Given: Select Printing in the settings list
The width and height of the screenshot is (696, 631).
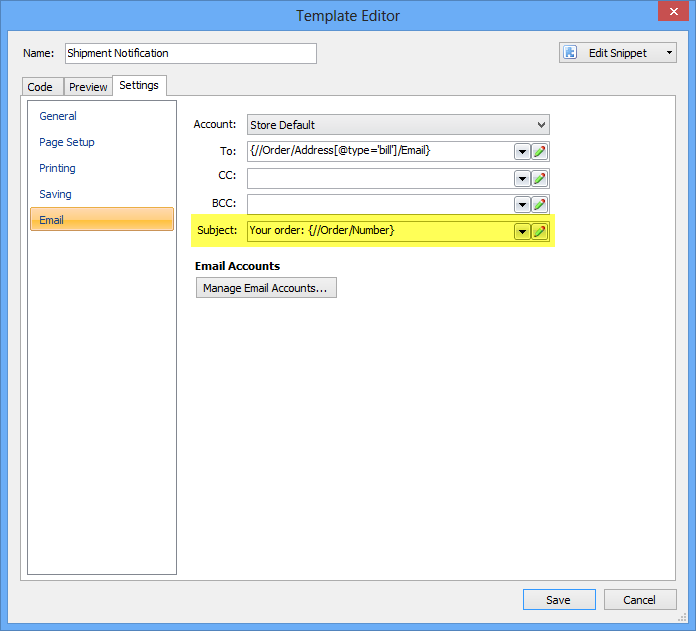Looking at the screenshot, I should tap(57, 168).
